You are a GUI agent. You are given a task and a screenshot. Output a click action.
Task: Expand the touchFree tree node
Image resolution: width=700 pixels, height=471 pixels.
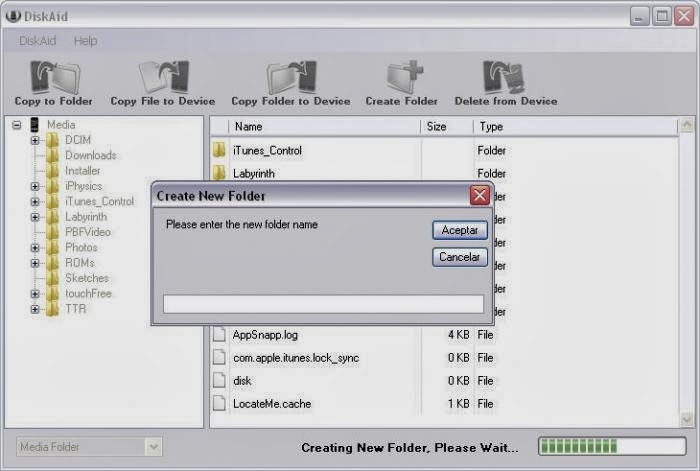35,294
